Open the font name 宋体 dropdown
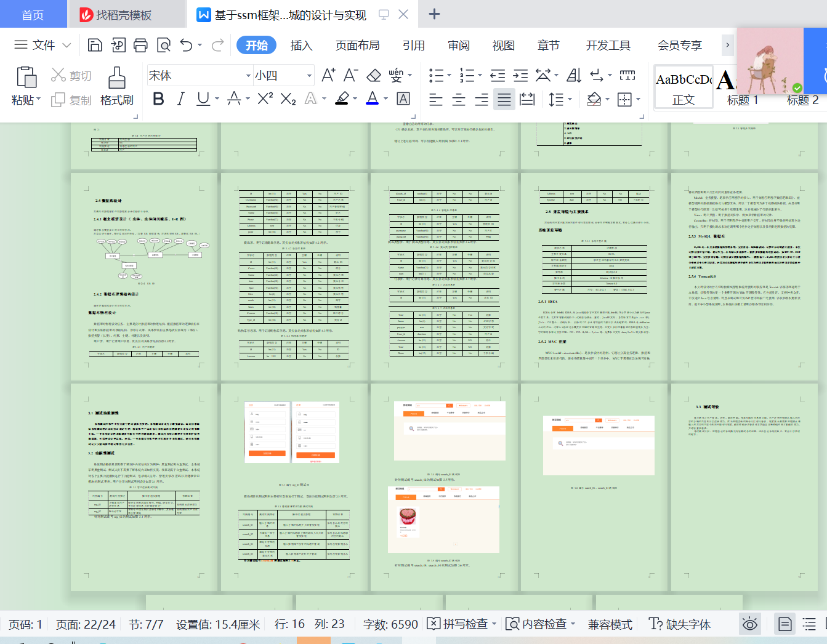Image resolution: width=827 pixels, height=644 pixels. (x=248, y=76)
